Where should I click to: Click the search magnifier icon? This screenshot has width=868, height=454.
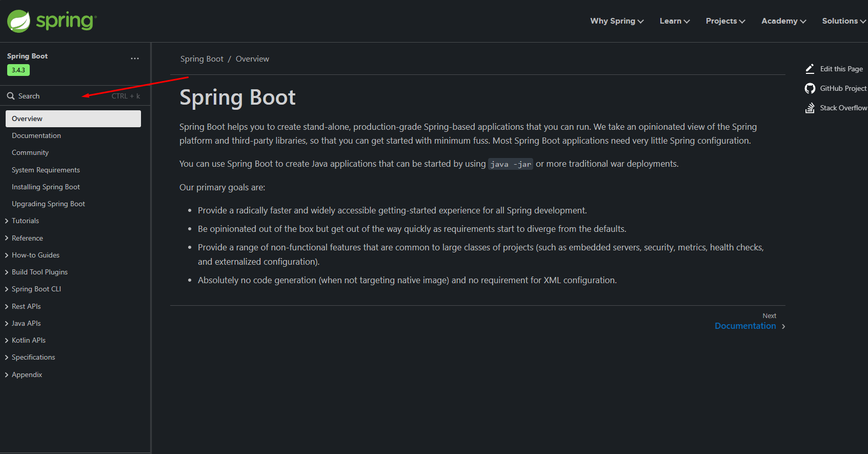point(11,96)
